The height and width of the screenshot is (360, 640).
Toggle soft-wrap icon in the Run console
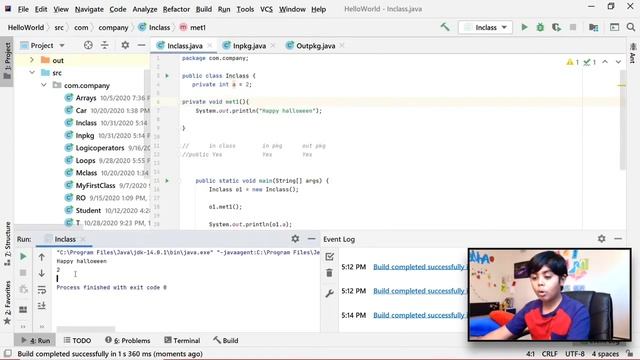tap(42, 290)
